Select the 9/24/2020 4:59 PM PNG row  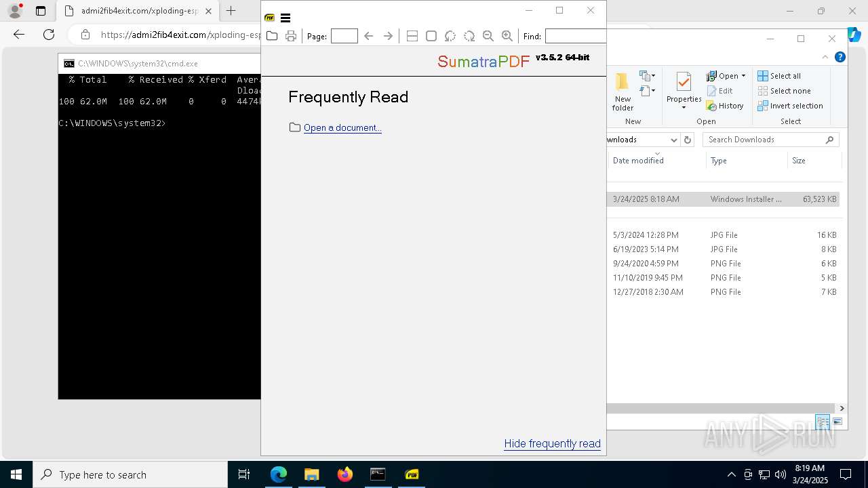723,264
